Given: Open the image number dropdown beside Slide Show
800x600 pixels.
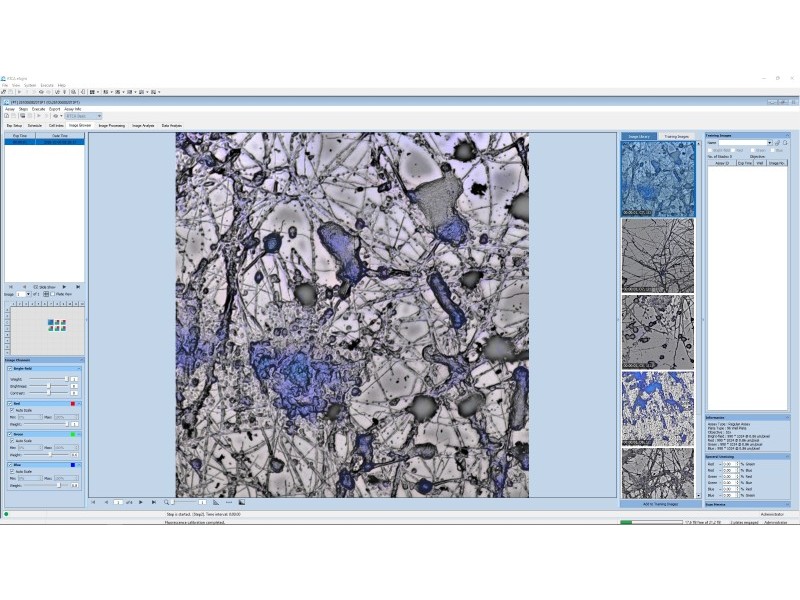Looking at the screenshot, I should 29,294.
